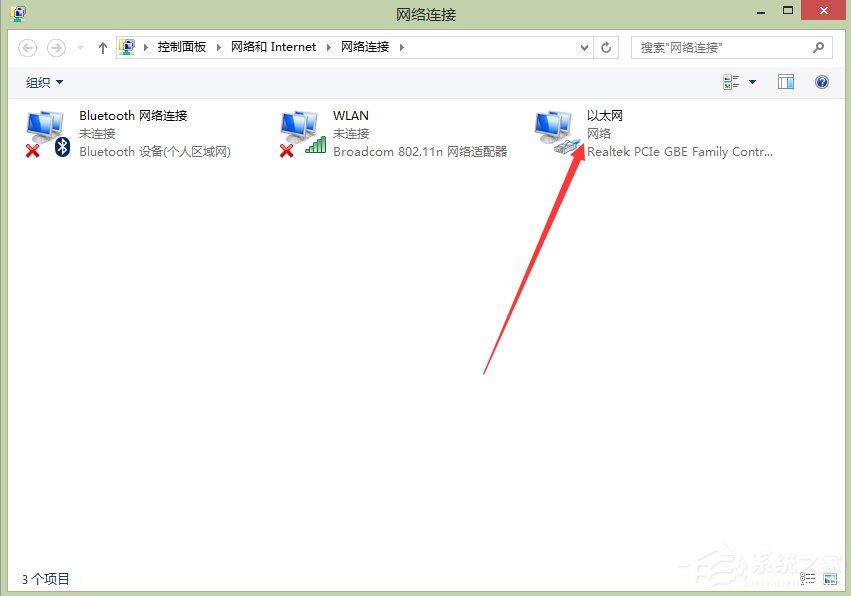Click the address bar location icon
This screenshot has height=596, width=851.
coord(127,47)
